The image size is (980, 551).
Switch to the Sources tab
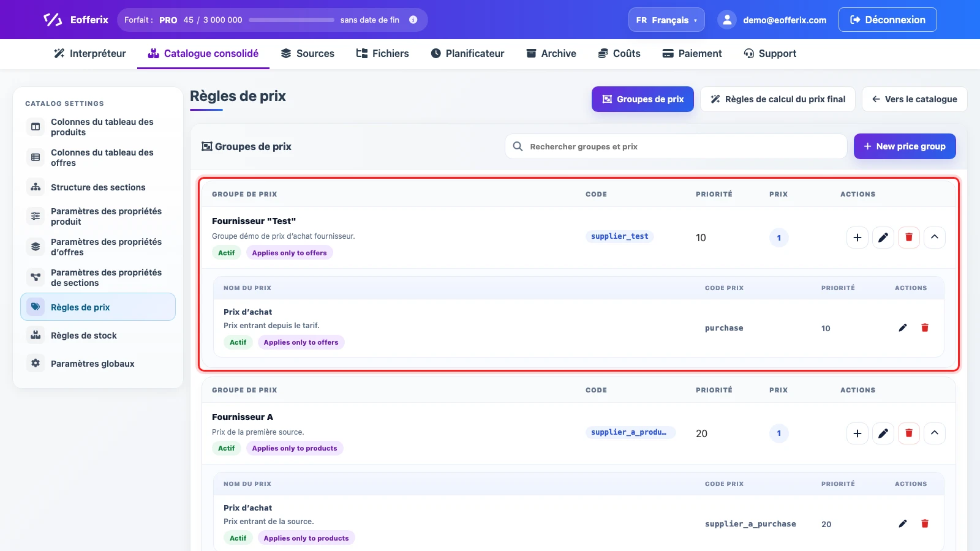pos(307,54)
